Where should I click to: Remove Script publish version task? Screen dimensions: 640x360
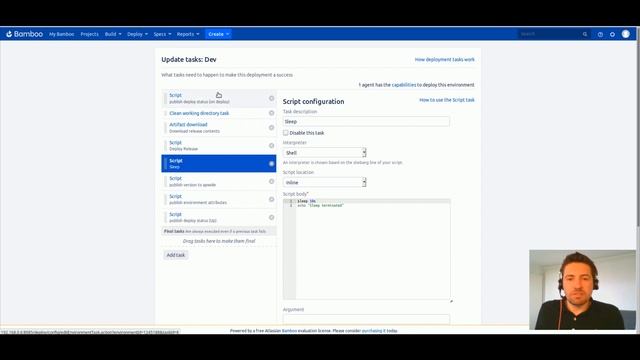(271, 182)
